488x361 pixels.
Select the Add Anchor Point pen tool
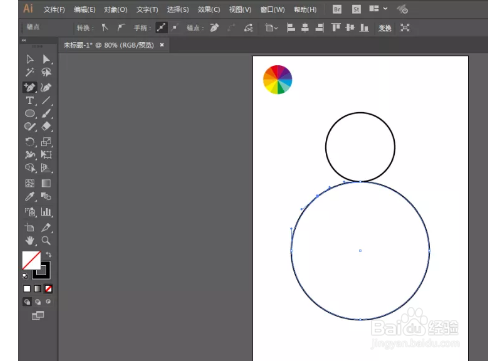tap(30, 87)
